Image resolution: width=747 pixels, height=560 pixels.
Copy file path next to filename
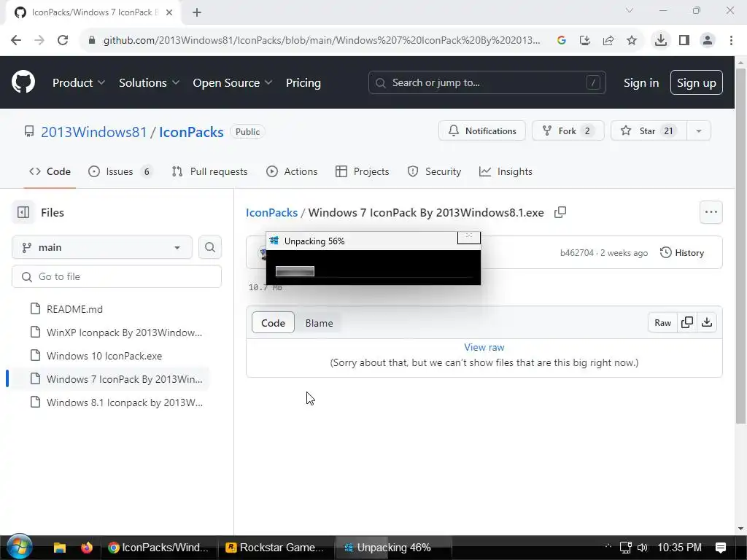[x=560, y=212]
